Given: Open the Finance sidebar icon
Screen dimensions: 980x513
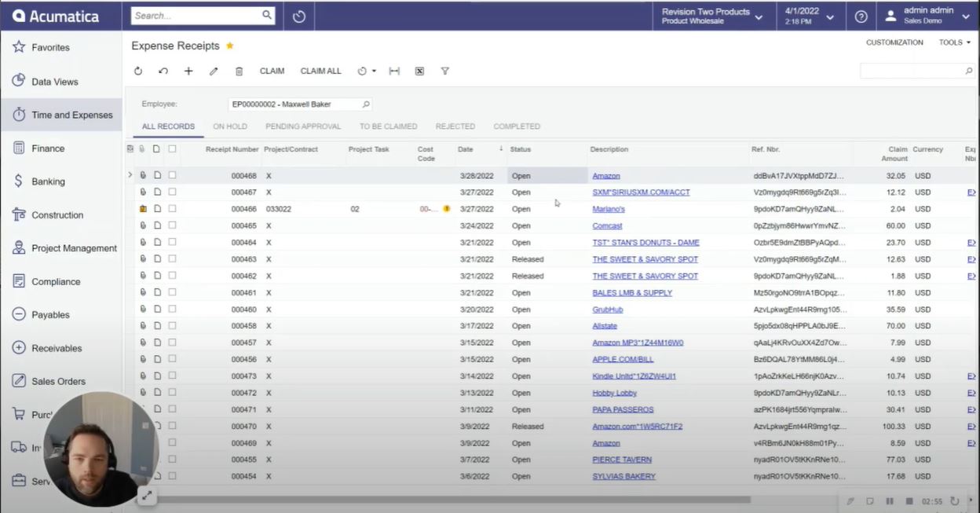Looking at the screenshot, I should [19, 148].
